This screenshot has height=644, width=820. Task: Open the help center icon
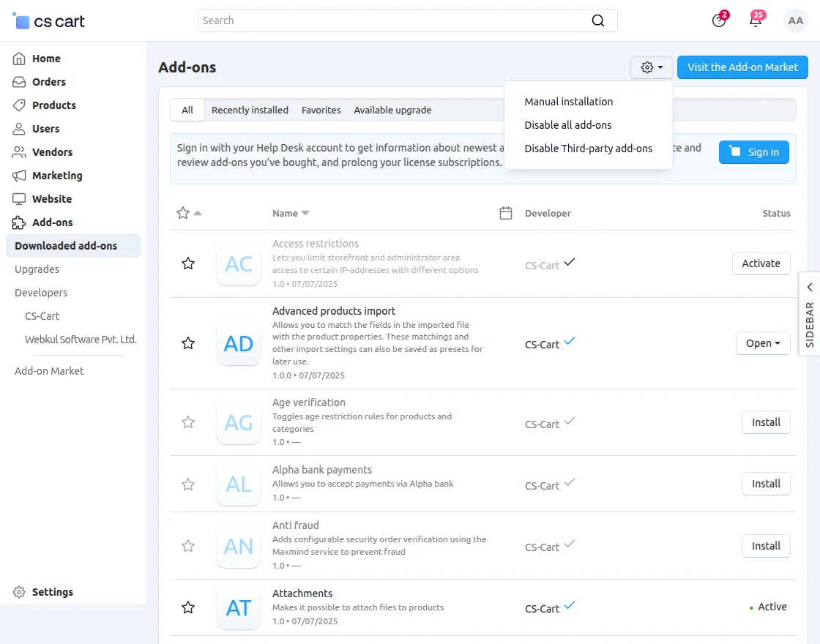[719, 20]
